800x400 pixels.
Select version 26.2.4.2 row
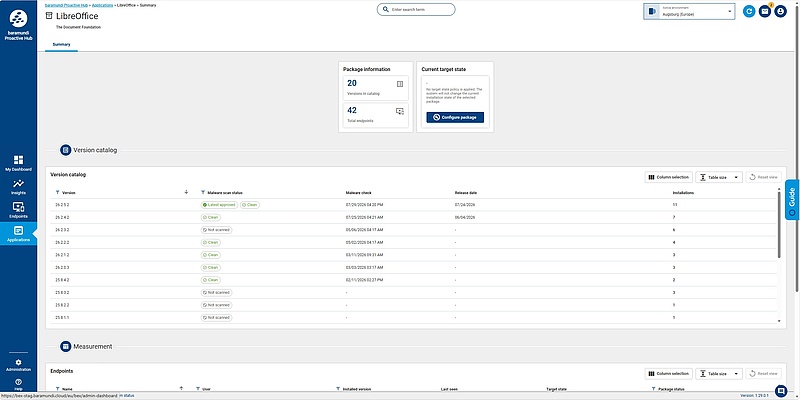tap(413, 217)
